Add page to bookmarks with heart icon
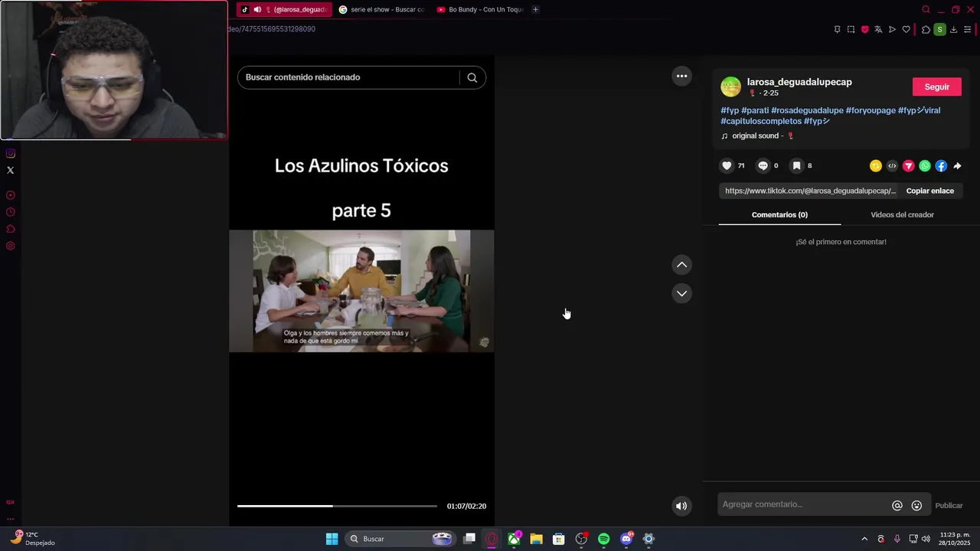 (x=906, y=29)
